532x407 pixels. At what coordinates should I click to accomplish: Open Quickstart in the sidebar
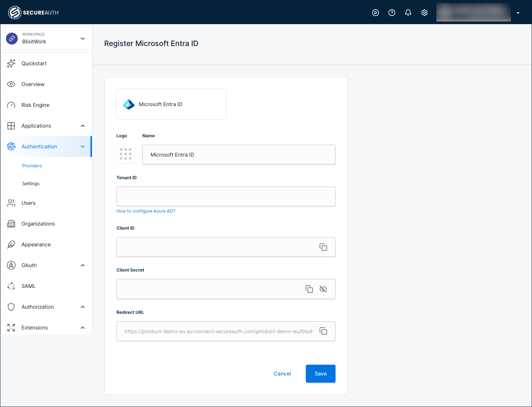coord(46,63)
